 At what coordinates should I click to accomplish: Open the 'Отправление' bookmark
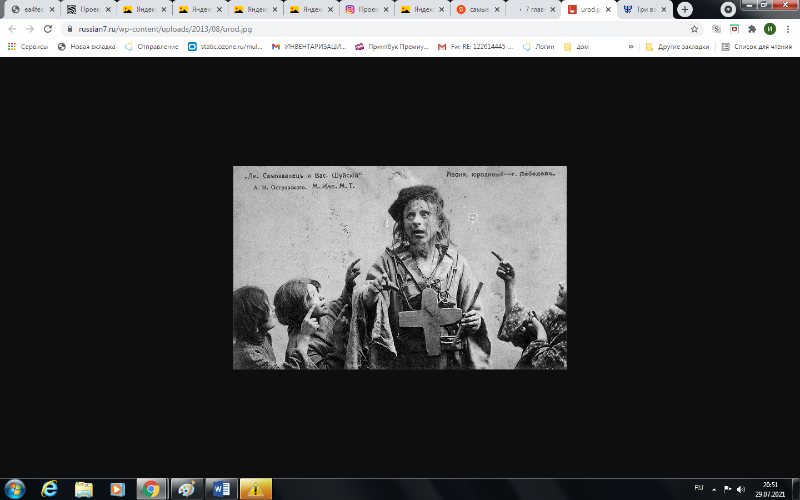152,46
